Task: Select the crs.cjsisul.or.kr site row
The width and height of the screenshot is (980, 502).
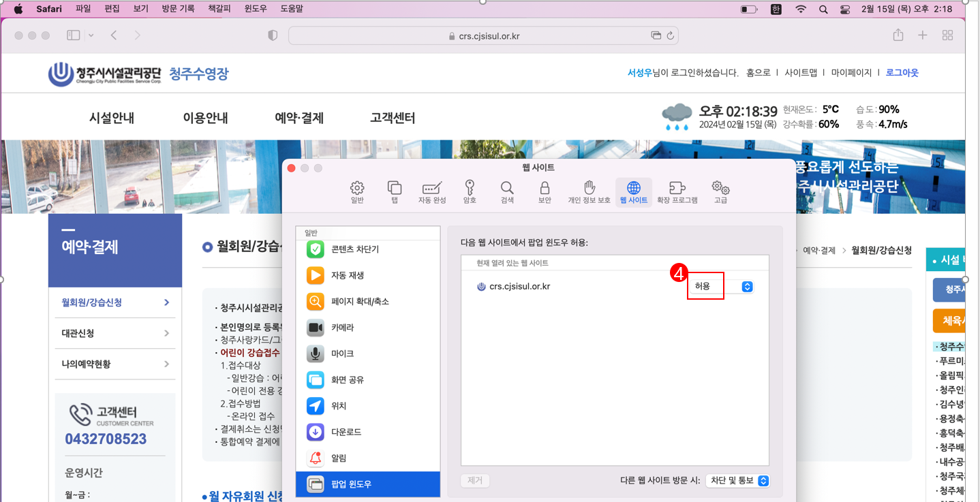Action: point(615,287)
